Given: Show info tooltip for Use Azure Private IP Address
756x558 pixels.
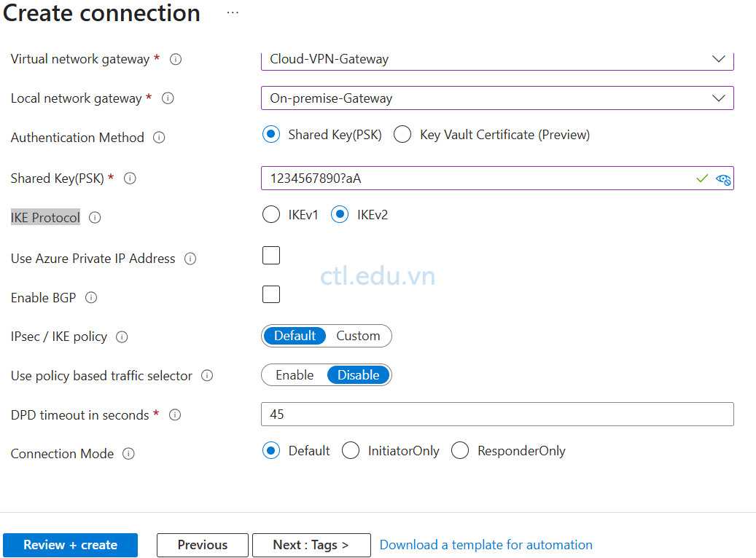Looking at the screenshot, I should pyautogui.click(x=190, y=259).
